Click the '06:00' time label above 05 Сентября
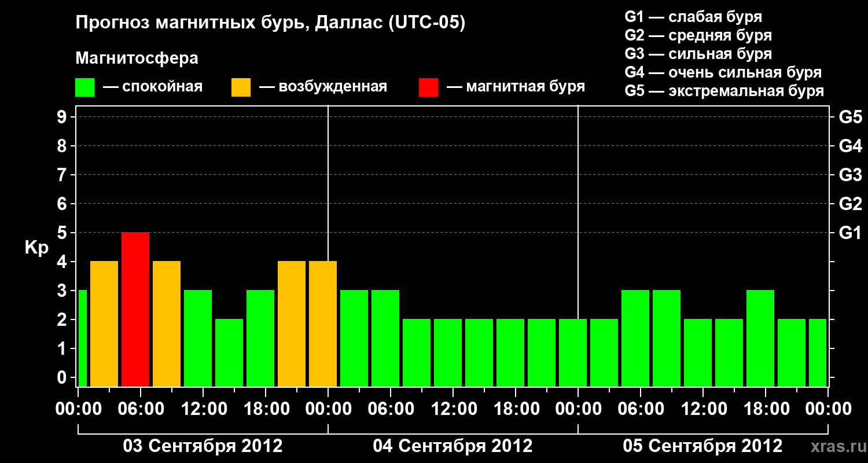This screenshot has height=463, width=868. (x=641, y=409)
